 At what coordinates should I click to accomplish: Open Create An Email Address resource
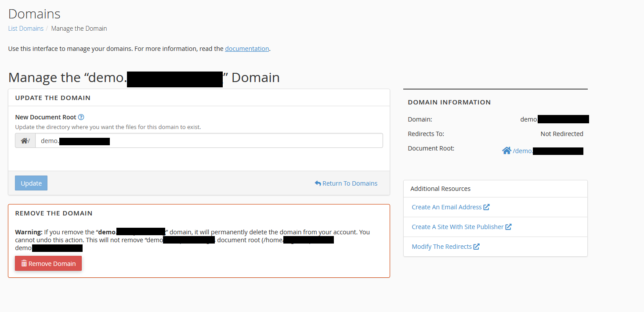(x=446, y=207)
